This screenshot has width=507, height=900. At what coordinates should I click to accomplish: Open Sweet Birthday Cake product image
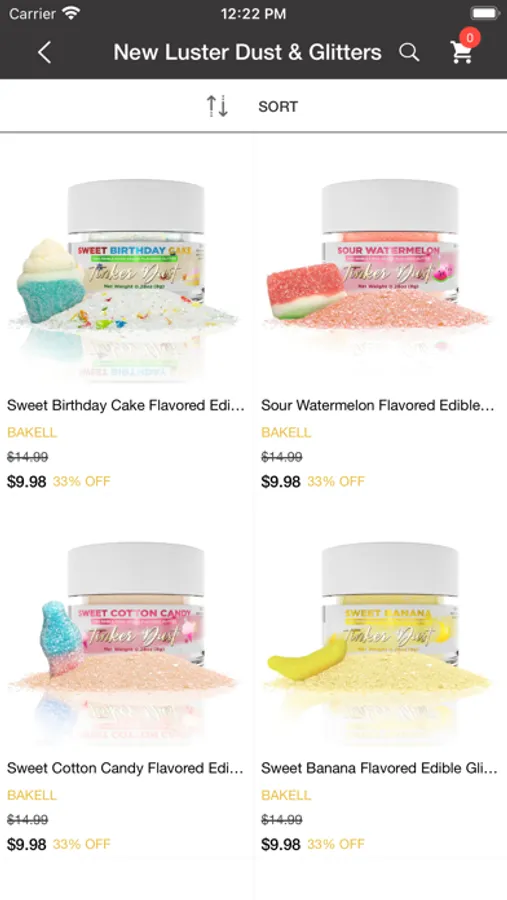click(x=126, y=276)
